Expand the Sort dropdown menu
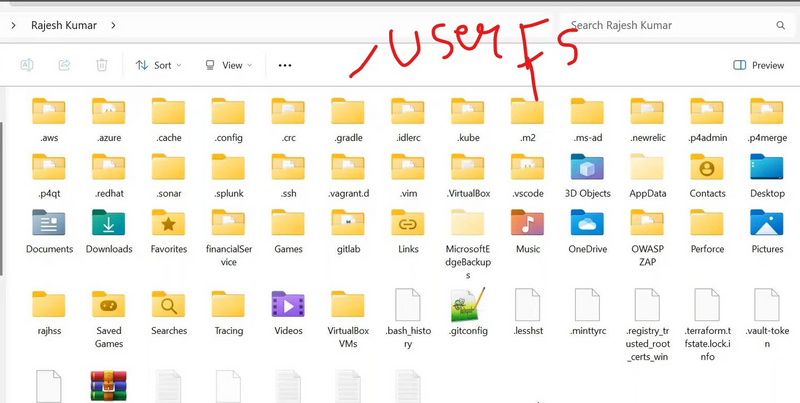Screen dimensions: 800x403 click(158, 65)
